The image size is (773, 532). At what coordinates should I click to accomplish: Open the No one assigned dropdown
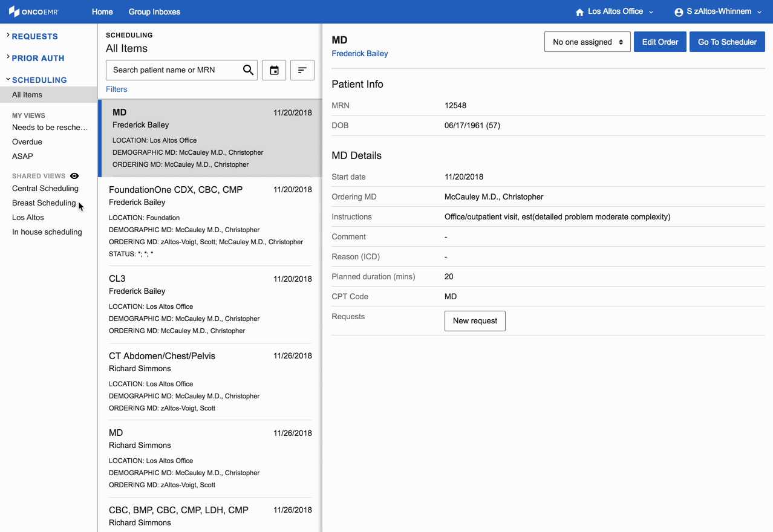(587, 42)
